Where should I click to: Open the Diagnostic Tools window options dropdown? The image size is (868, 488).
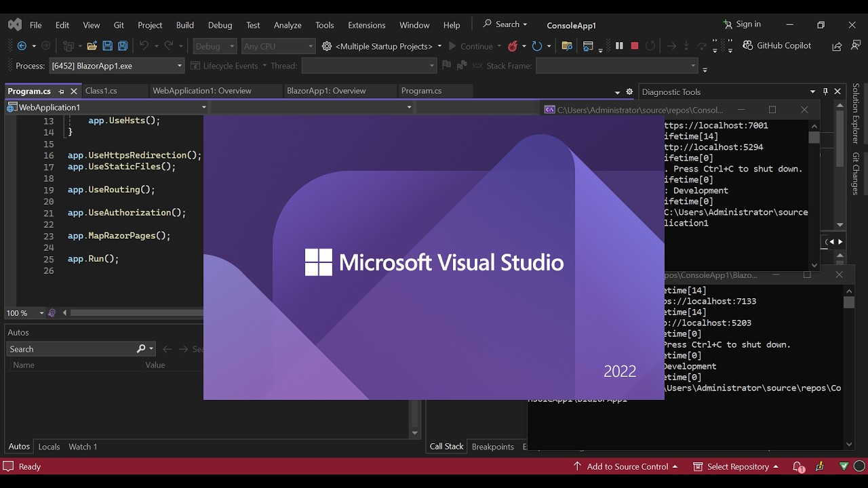coord(812,91)
